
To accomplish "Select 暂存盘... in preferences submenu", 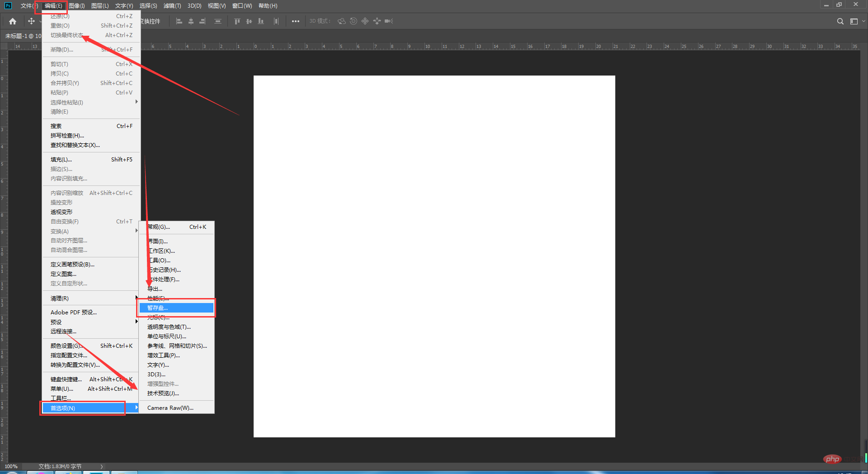I will (x=176, y=308).
